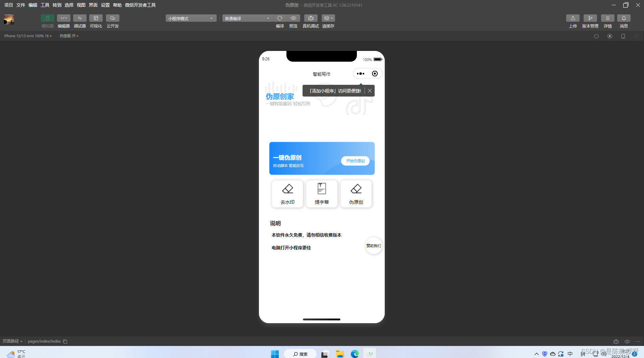644x358 pixels.
Task: Open the visualization (可视化) panel
Action: [x=96, y=18]
